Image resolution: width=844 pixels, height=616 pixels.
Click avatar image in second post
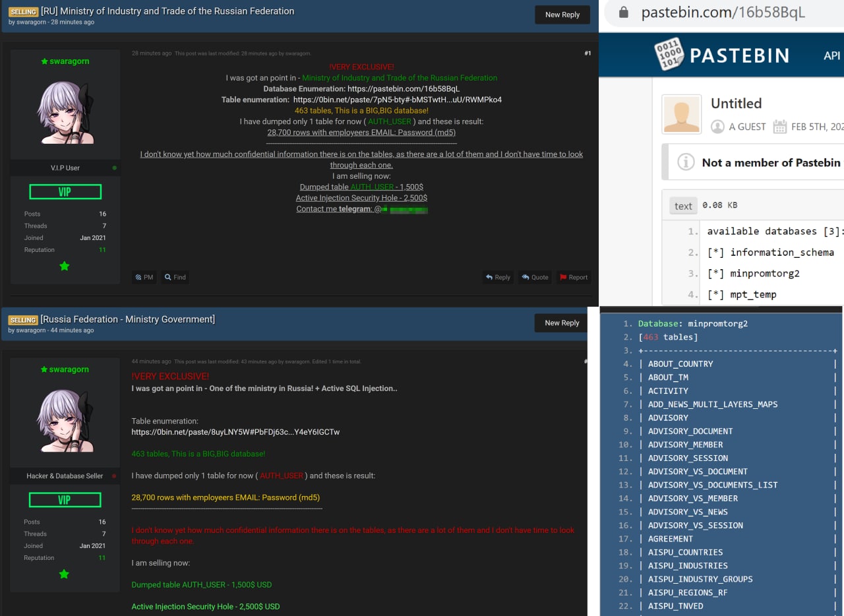click(65, 421)
